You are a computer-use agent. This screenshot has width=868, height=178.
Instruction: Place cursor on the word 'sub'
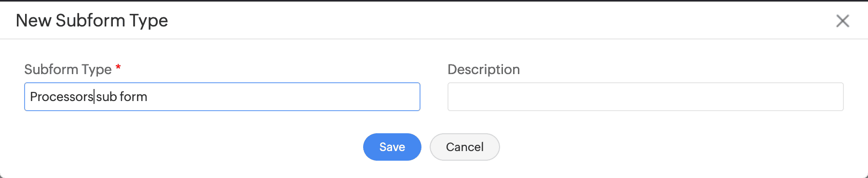107,97
